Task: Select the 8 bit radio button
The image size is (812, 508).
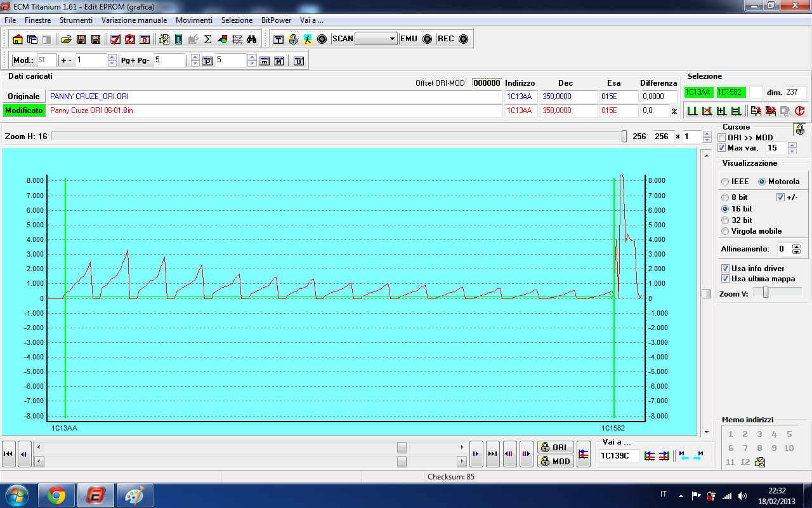Action: point(725,197)
